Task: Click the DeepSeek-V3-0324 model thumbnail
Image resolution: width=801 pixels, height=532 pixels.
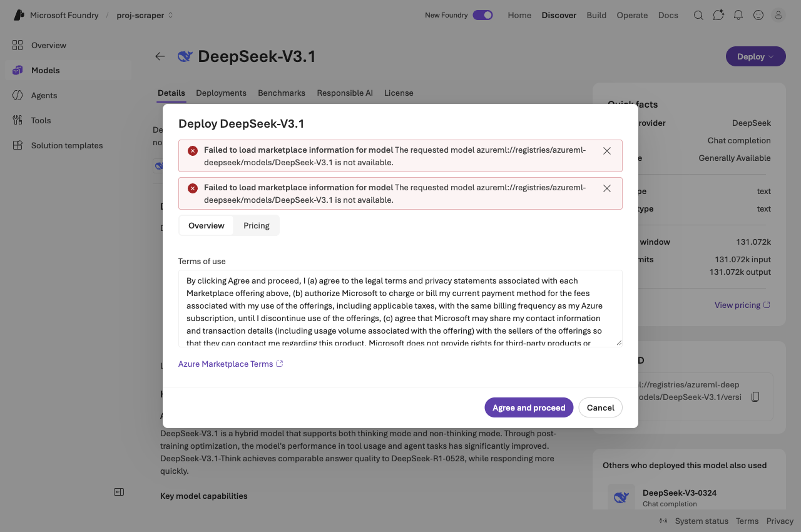Action: 621,497
